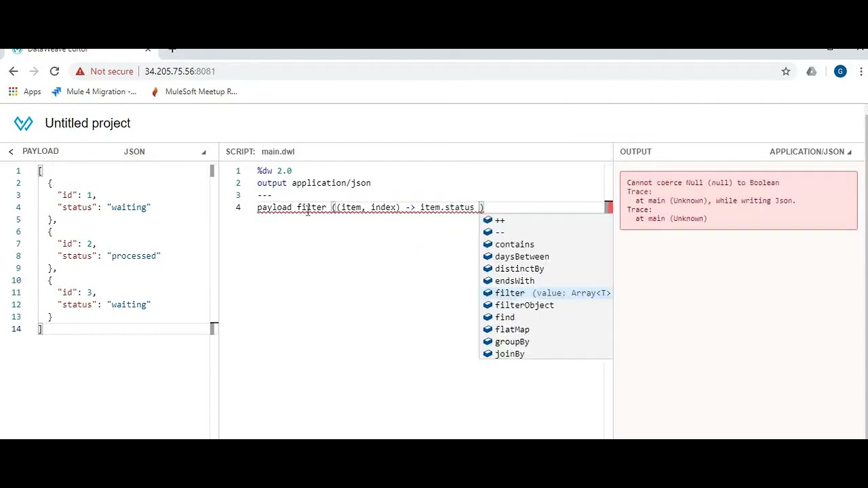Choose contains from autocomplete suggestions

(x=547, y=245)
